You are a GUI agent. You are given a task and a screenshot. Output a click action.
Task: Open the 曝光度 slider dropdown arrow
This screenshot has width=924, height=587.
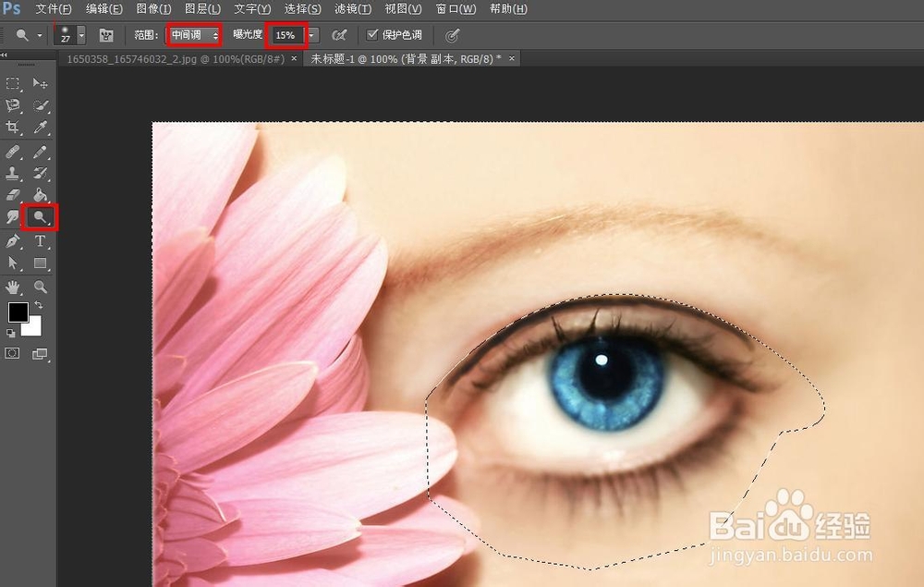[x=311, y=35]
